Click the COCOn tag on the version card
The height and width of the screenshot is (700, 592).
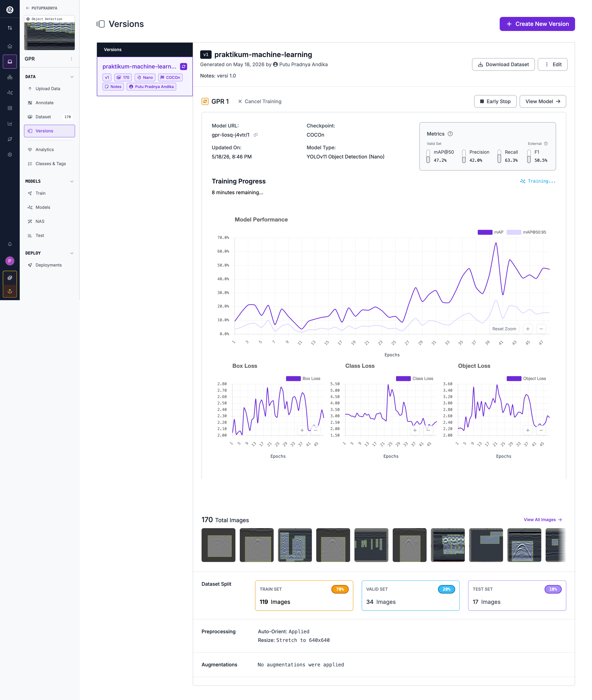pos(170,77)
